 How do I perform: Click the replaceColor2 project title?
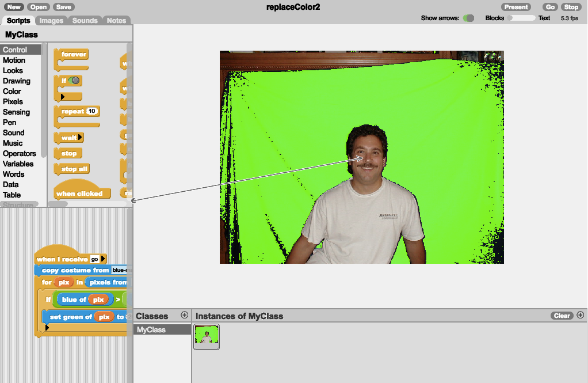point(293,7)
